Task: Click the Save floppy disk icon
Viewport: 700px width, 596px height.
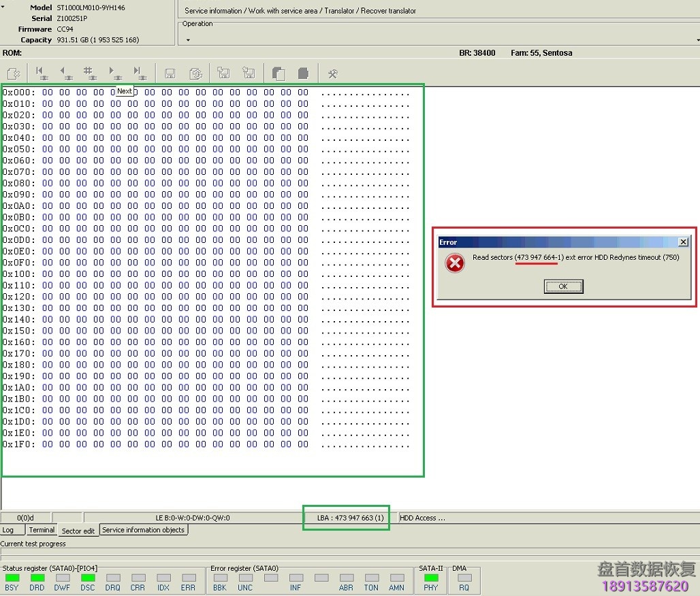Action: coord(170,73)
